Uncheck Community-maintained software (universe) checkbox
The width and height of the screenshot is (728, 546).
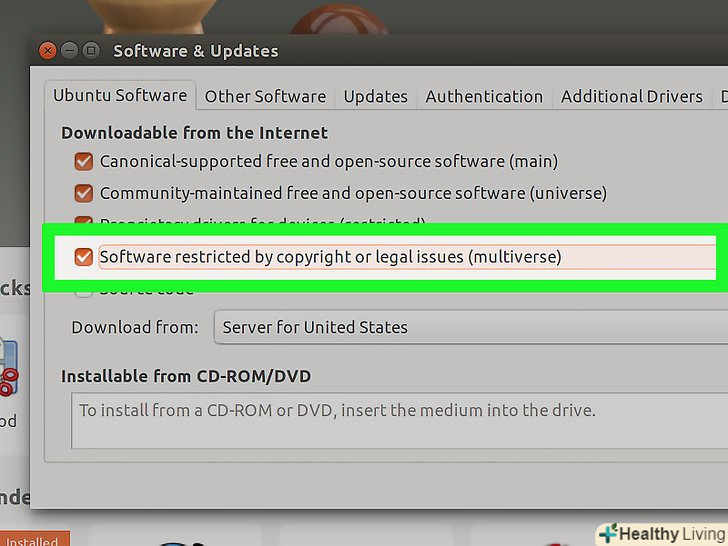click(83, 193)
